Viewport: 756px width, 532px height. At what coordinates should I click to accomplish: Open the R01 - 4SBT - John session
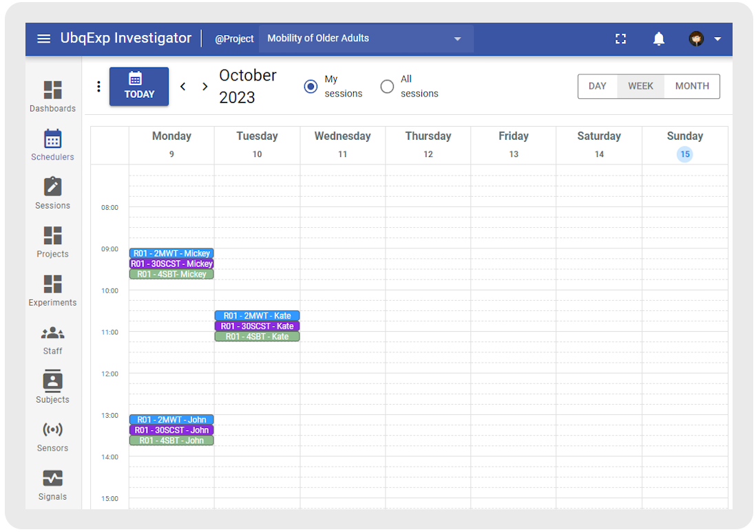pos(171,440)
